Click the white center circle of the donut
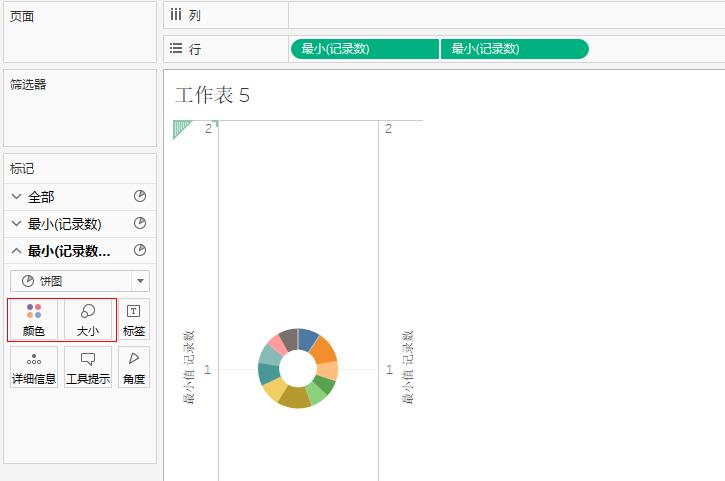 (x=298, y=368)
